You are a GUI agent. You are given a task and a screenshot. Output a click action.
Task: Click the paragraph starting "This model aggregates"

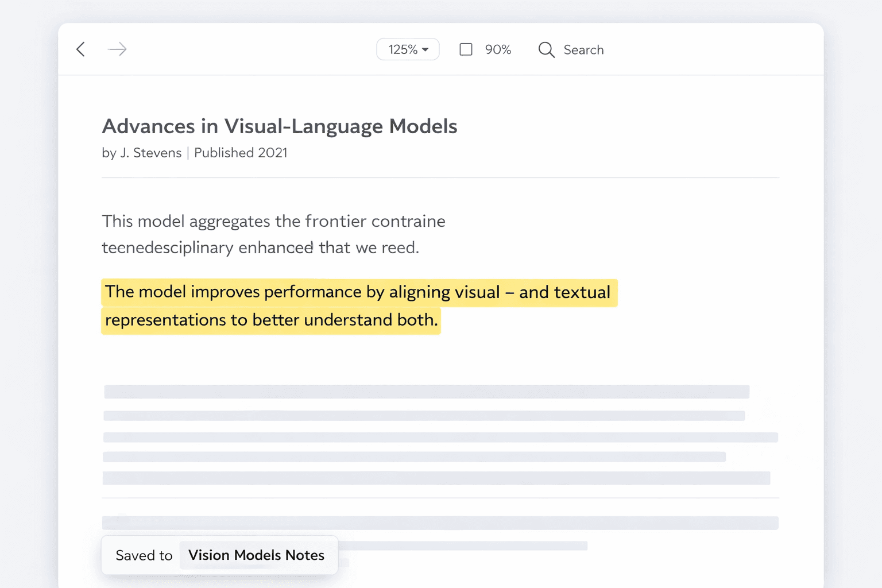[273, 221]
